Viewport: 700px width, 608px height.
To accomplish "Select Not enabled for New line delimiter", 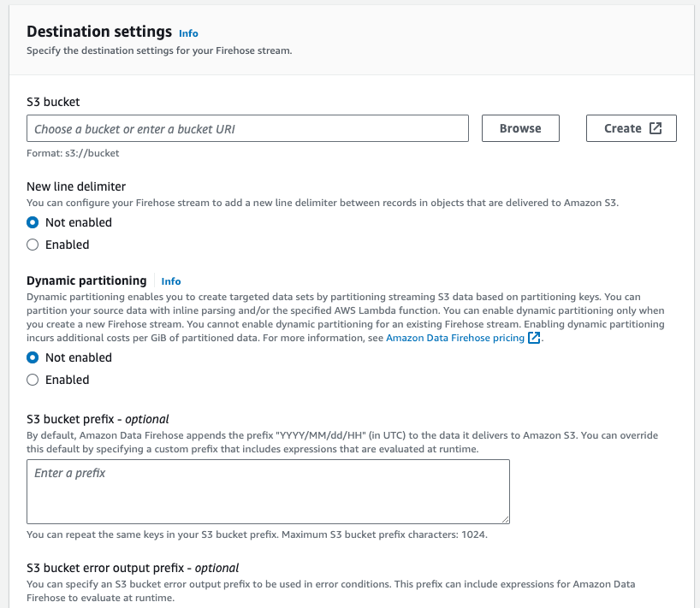I will click(x=33, y=222).
